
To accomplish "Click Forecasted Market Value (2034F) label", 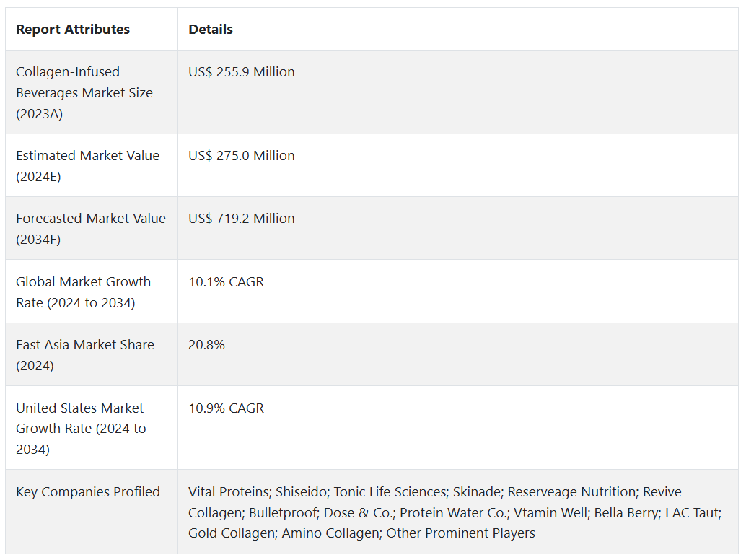I will pyautogui.click(x=90, y=229).
